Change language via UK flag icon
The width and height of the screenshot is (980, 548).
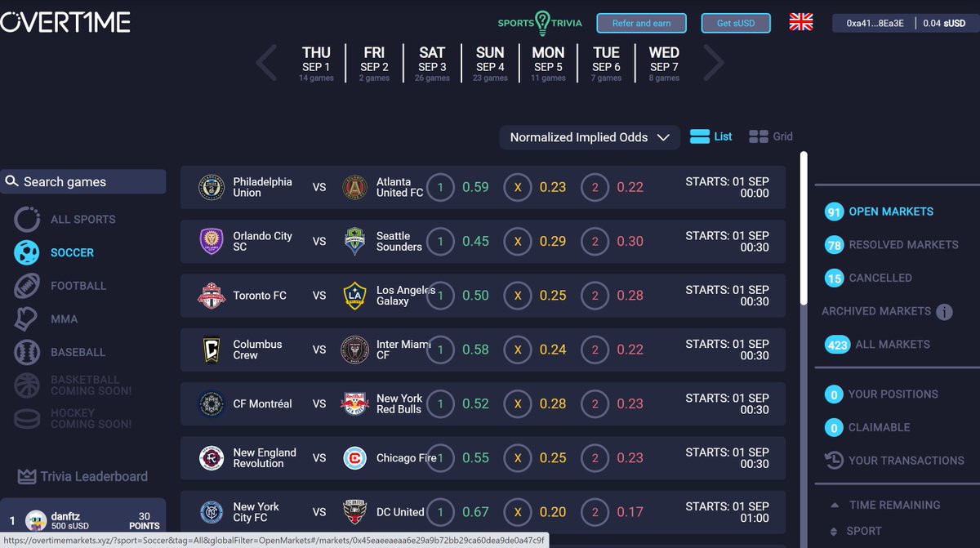(x=801, y=22)
